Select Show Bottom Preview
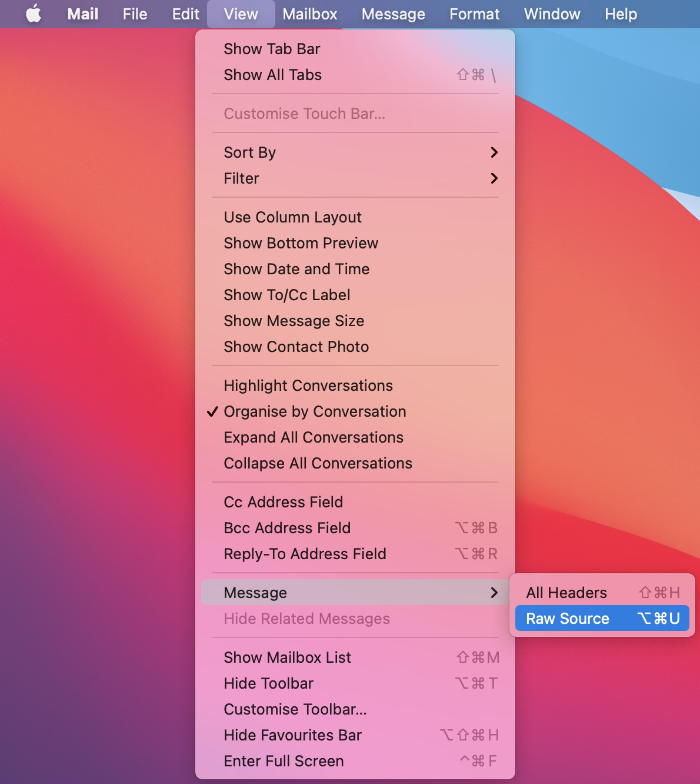This screenshot has height=784, width=700. tap(355, 243)
